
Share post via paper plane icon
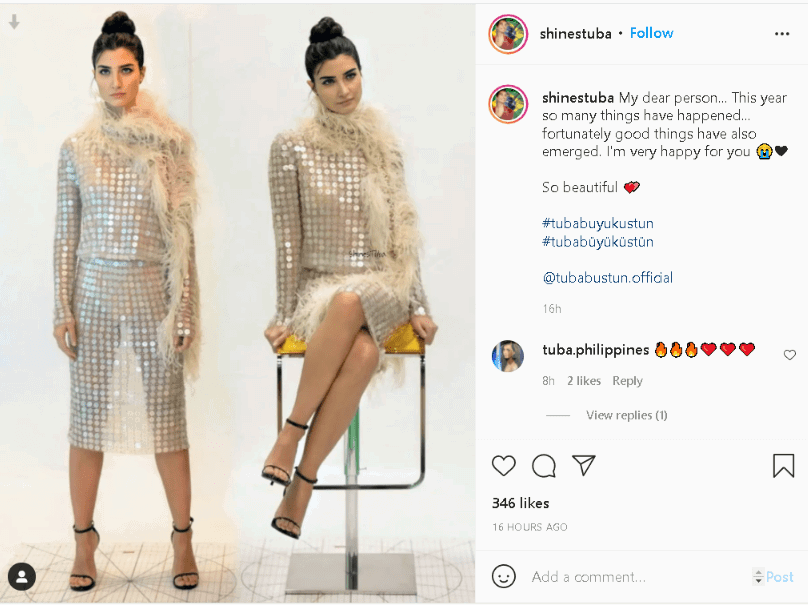pos(584,465)
